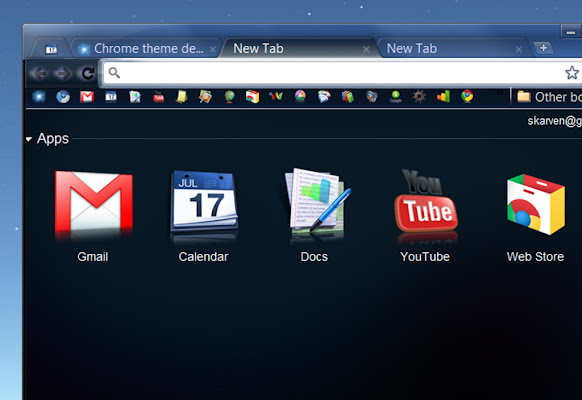Click in the address bar
The image size is (582, 400).
pyautogui.click(x=341, y=73)
